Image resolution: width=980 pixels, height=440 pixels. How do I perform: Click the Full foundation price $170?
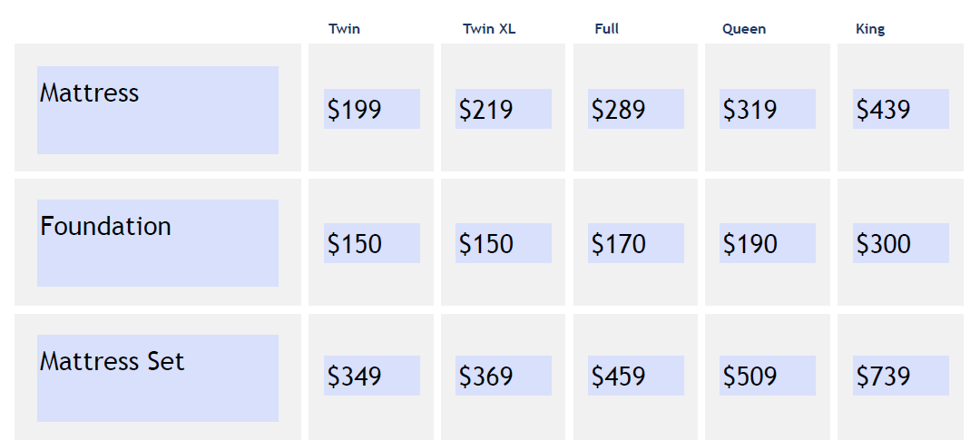point(619,244)
